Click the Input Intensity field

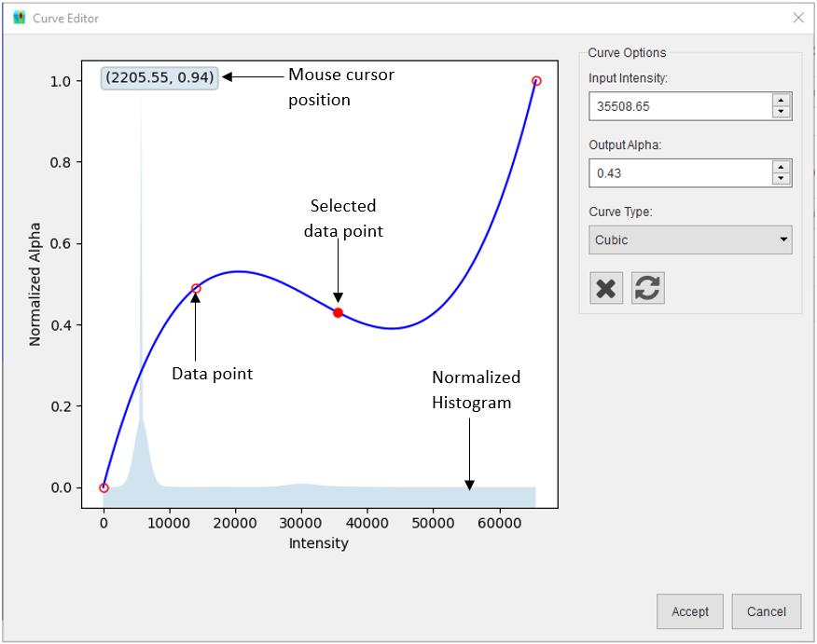pyautogui.click(x=681, y=106)
